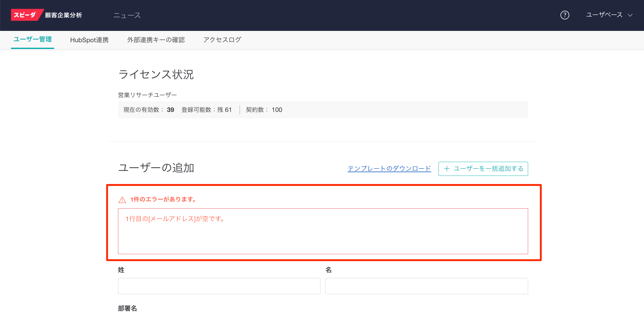Go to ニュース in top navigation
Image resolution: width=644 pixels, height=315 pixels.
point(127,15)
